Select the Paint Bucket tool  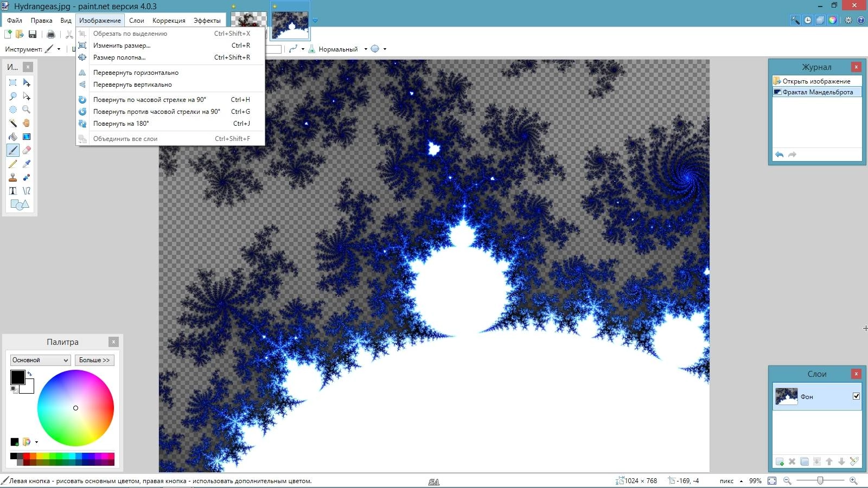tap(13, 137)
